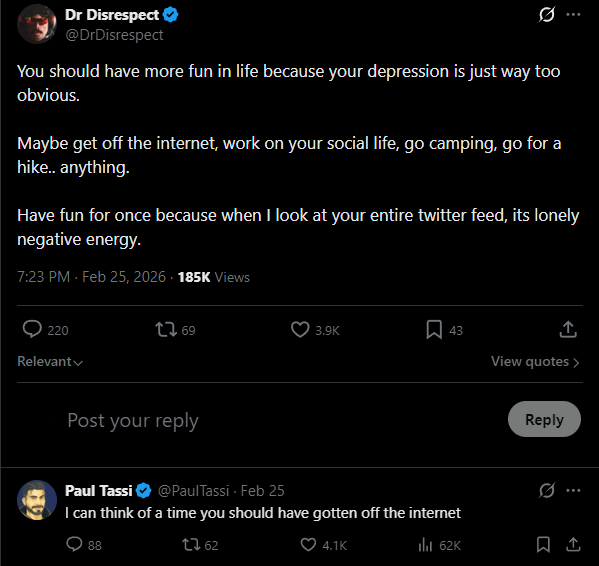Repost the main tweet with 69 reposts

166,330
